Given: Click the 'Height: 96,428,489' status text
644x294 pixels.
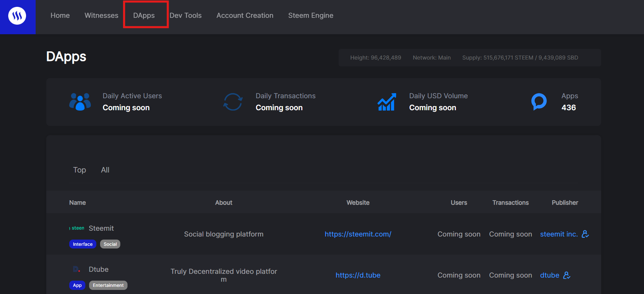Looking at the screenshot, I should 376,57.
